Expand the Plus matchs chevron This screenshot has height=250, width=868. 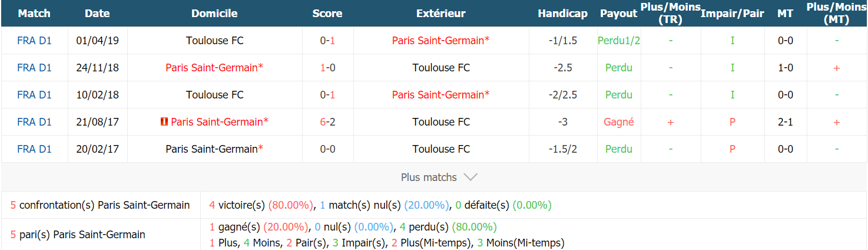pos(470,177)
